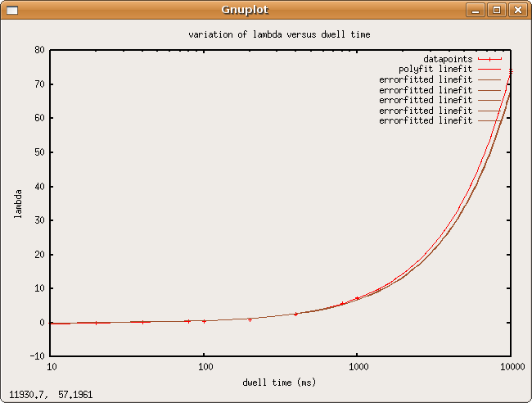Screen dimensions: 532x403
Task: Maximize the Gnuplot window
Action: click(x=497, y=10)
